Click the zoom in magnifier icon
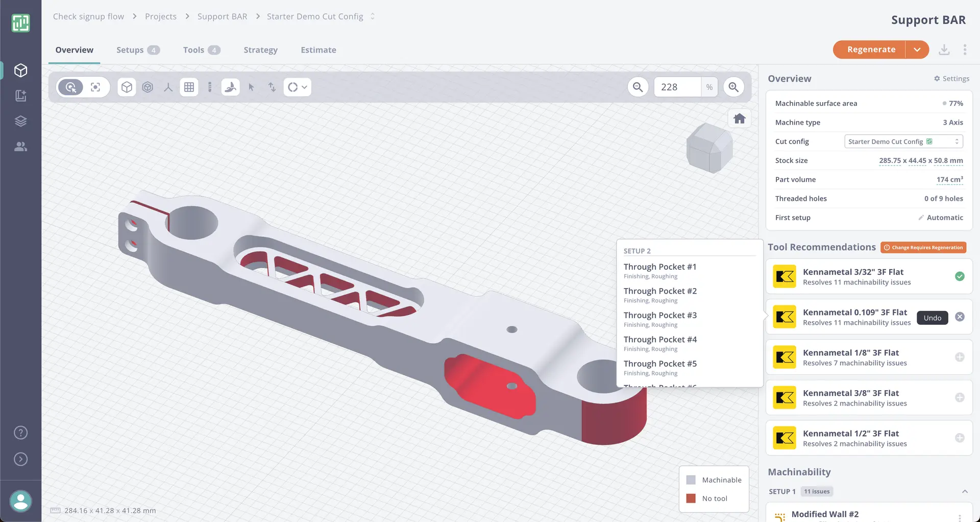This screenshot has width=980, height=522. pos(733,87)
